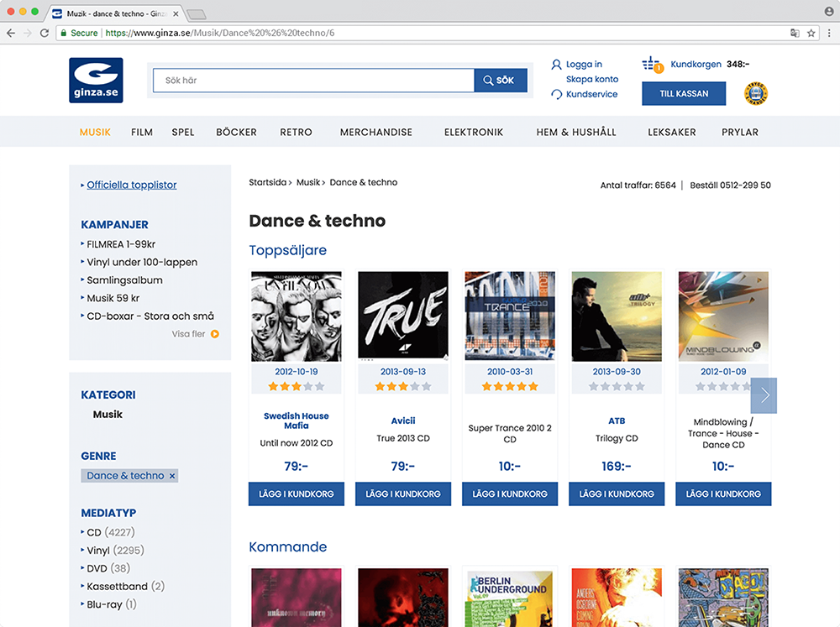Open the Avicii True album cover

(403, 316)
